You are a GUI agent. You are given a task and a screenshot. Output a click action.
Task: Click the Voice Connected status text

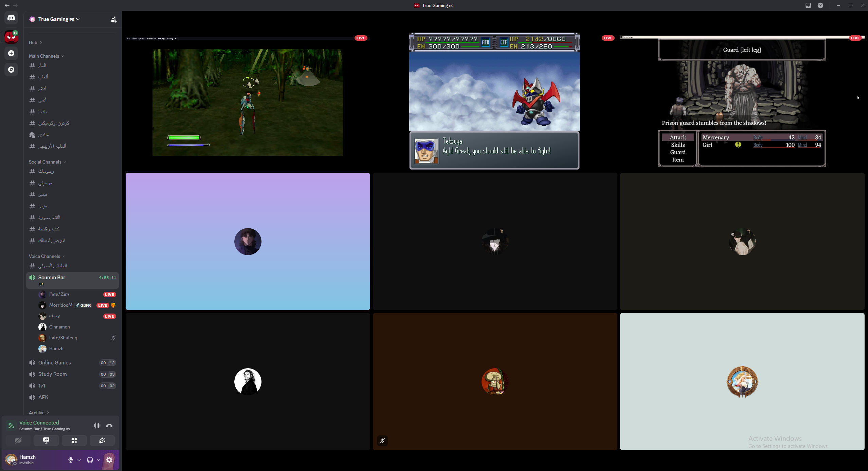point(39,423)
